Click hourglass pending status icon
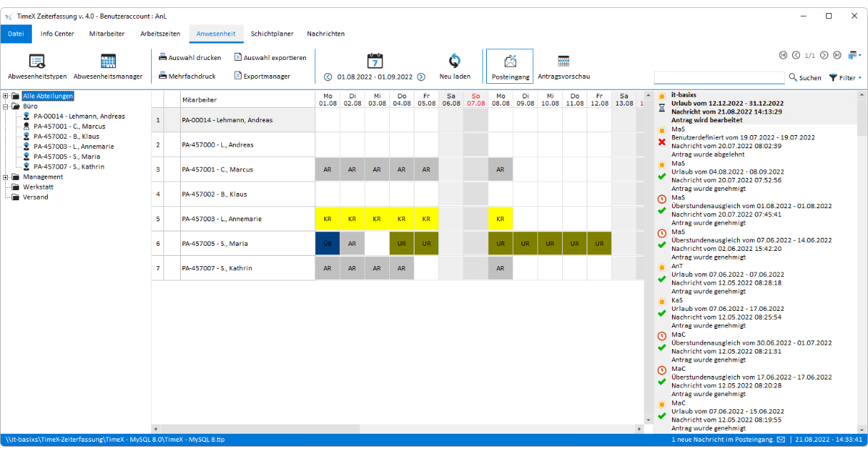 pyautogui.click(x=661, y=107)
